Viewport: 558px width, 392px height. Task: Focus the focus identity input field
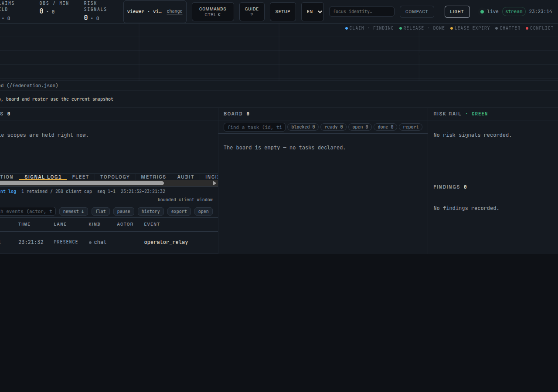click(362, 12)
